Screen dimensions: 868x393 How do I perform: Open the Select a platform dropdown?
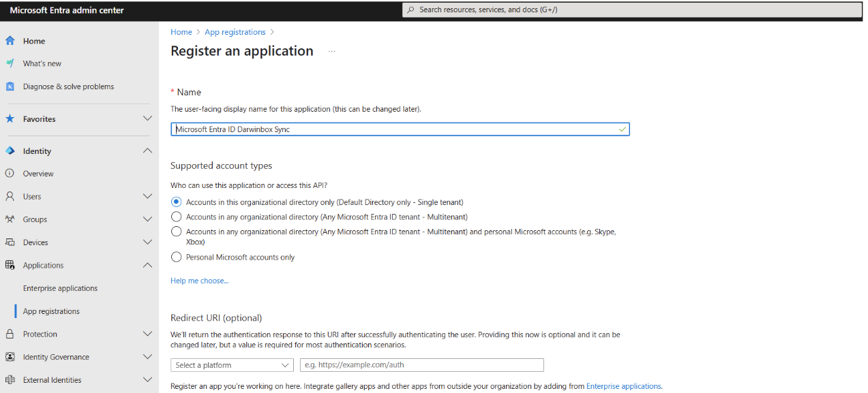click(232, 365)
